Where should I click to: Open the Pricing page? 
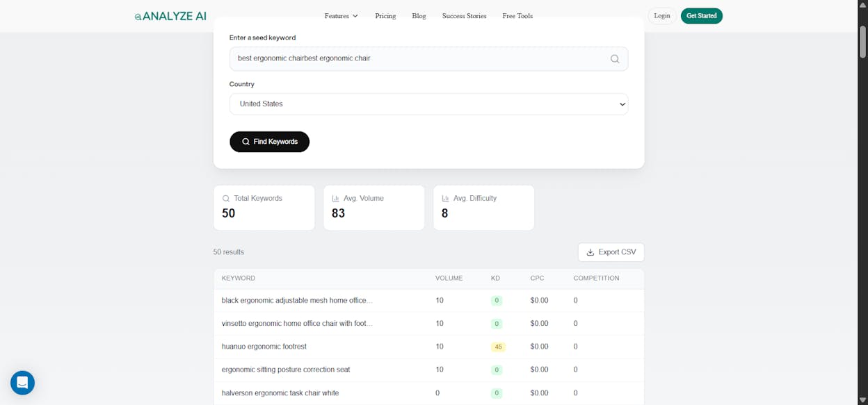click(385, 16)
